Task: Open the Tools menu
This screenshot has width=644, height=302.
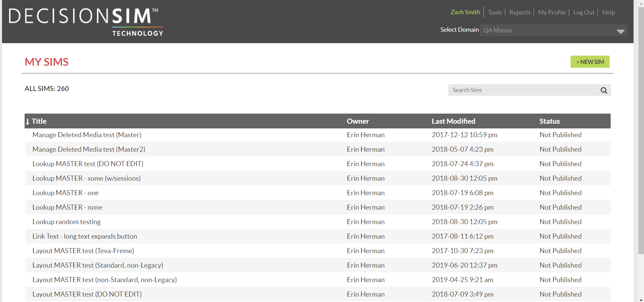Action: pos(494,12)
